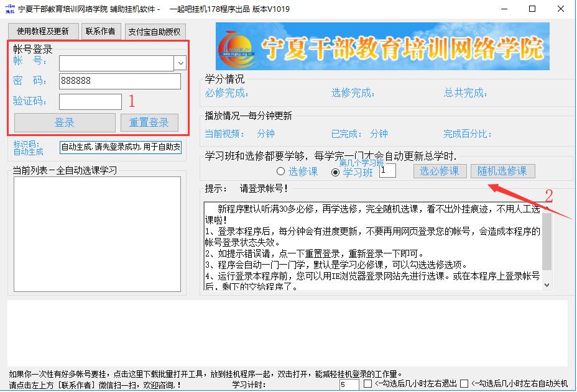Viewport: 577px width, 392px height.
Task: Click the app icon in the title bar
Action: (9, 9)
